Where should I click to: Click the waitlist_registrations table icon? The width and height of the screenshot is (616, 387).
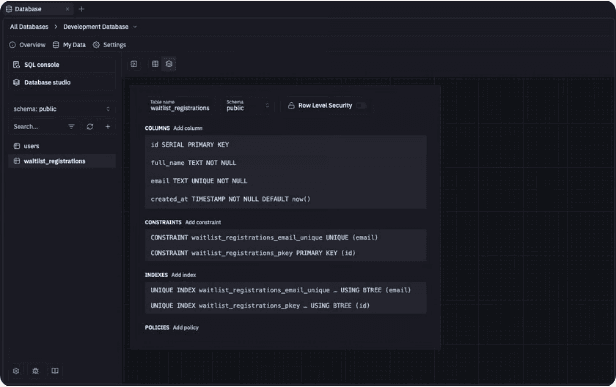pos(17,161)
